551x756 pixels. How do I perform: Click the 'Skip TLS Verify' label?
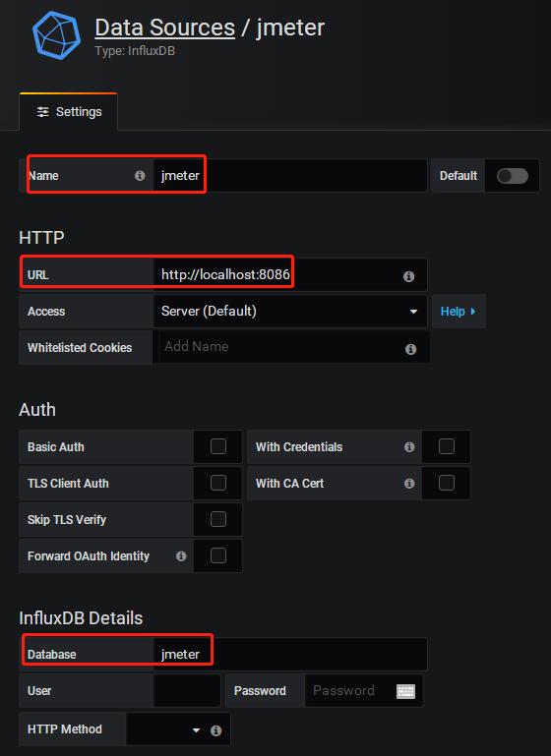click(x=67, y=520)
